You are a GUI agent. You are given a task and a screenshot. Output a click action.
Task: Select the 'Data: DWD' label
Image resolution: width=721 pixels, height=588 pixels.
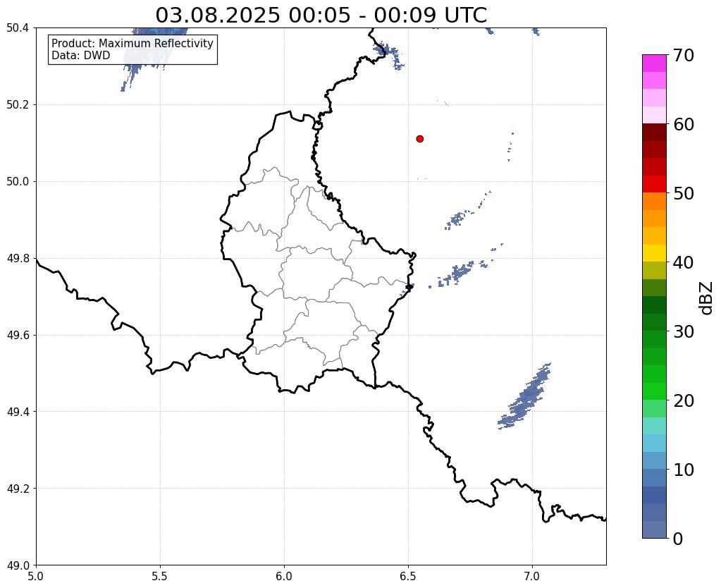(80, 56)
